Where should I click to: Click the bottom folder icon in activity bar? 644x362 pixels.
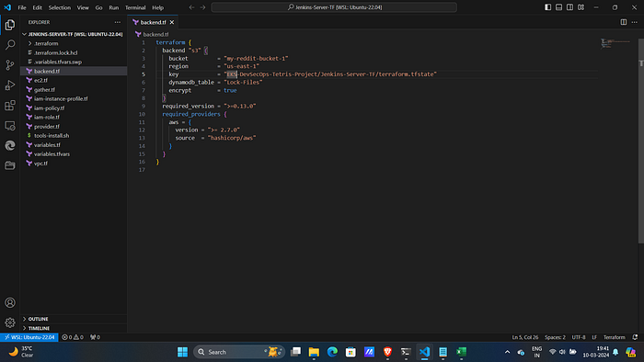point(10,165)
